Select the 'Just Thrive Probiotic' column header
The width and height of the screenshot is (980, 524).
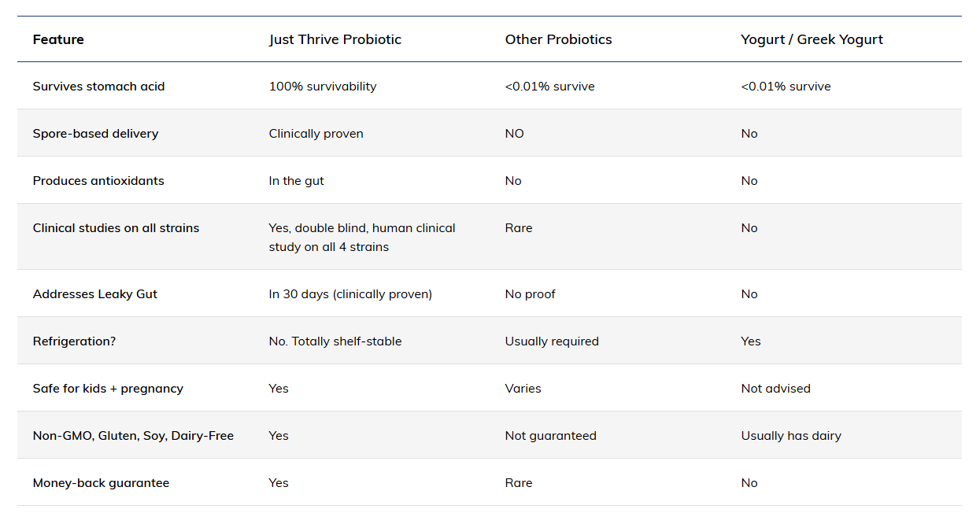pos(335,39)
